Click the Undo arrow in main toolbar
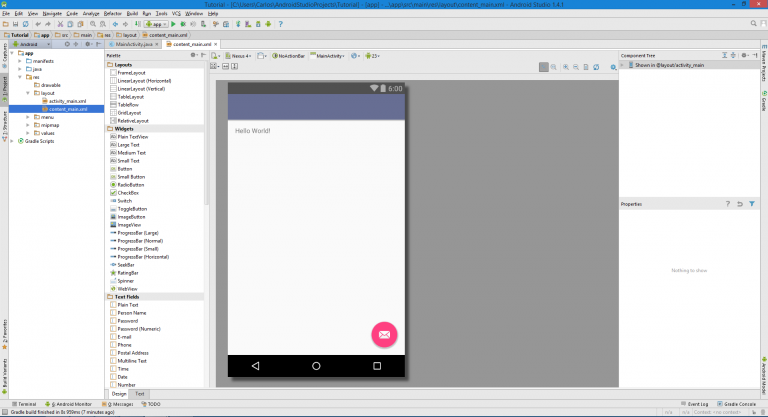768x417 pixels. coord(36,23)
